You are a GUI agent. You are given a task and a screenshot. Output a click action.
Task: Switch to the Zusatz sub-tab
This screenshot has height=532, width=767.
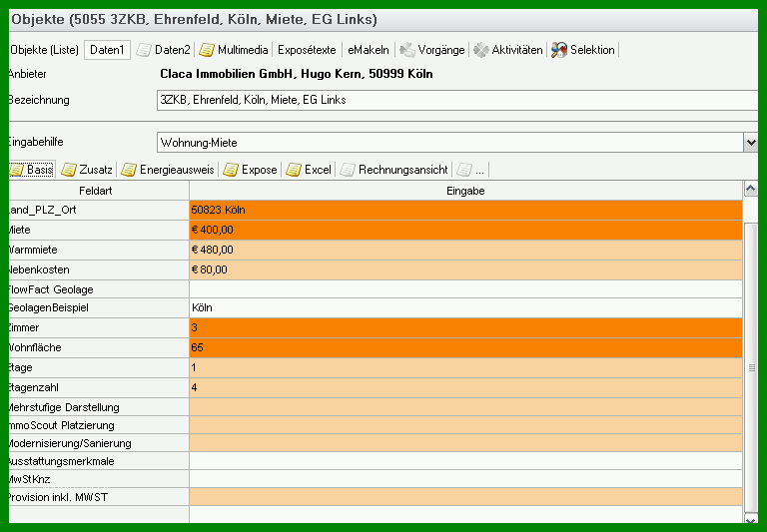87,170
